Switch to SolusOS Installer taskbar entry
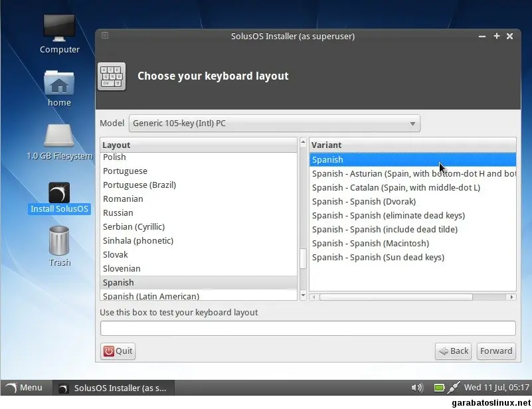The image size is (532, 409). 114,388
